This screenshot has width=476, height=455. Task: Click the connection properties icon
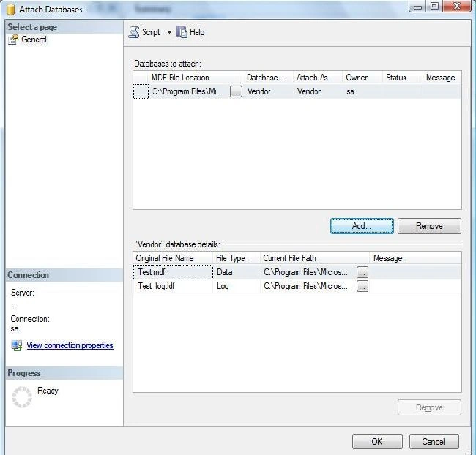(17, 345)
